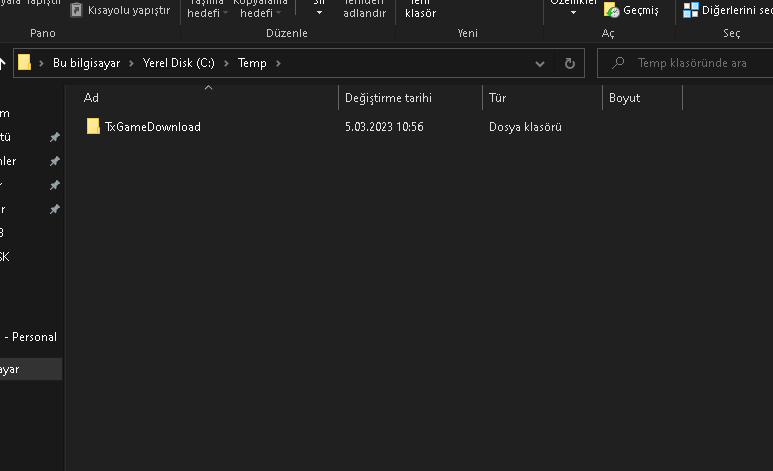The image size is (773, 471).
Task: Click the date 5.03.2023 10:56
Action: [x=384, y=127]
